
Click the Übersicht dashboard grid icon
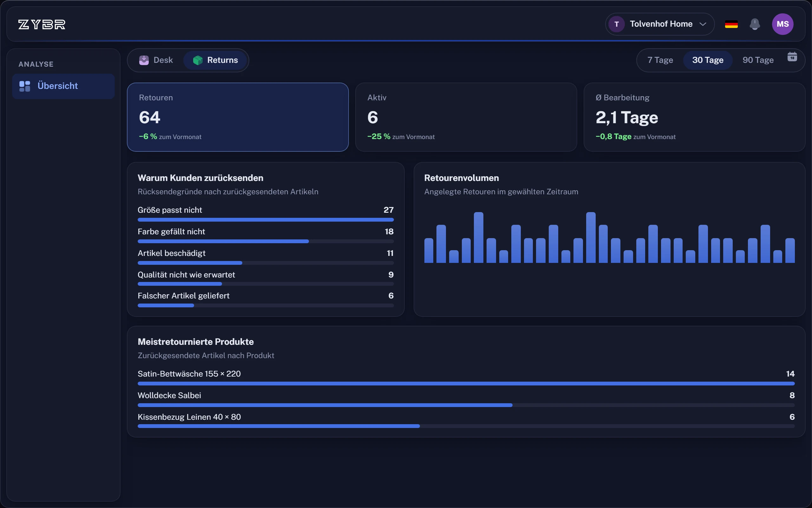pos(25,86)
